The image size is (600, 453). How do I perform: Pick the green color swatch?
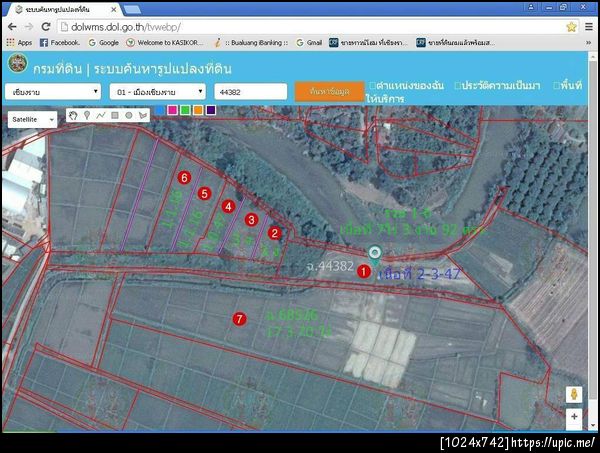click(x=185, y=110)
